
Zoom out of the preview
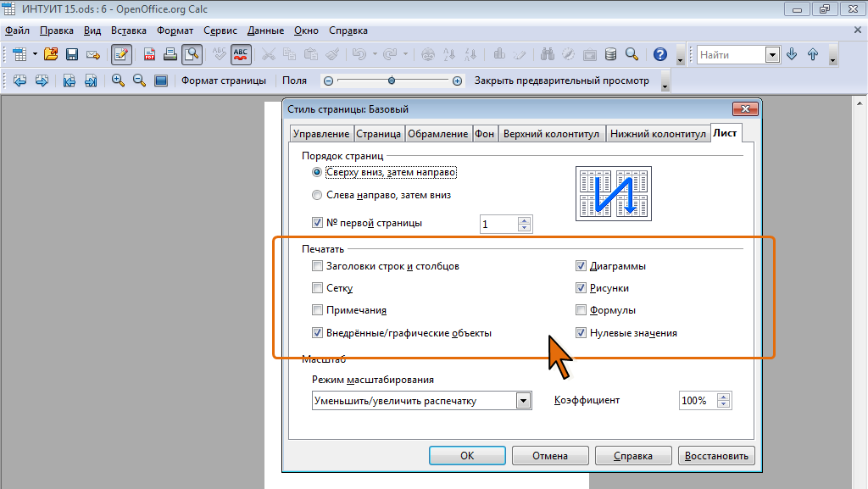coord(139,81)
